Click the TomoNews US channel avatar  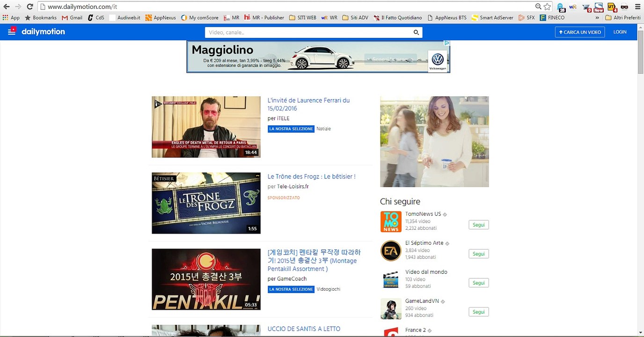point(391,222)
